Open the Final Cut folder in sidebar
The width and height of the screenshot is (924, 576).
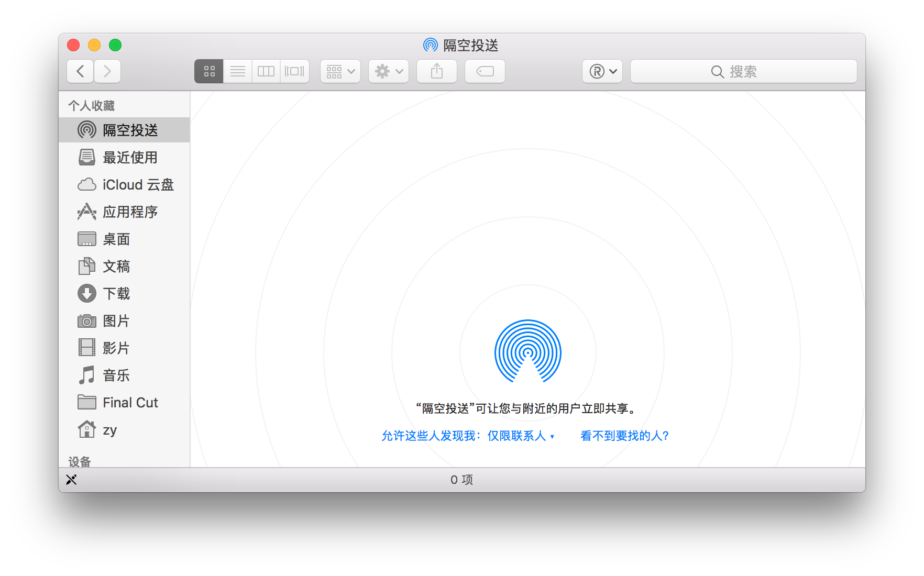coord(130,402)
